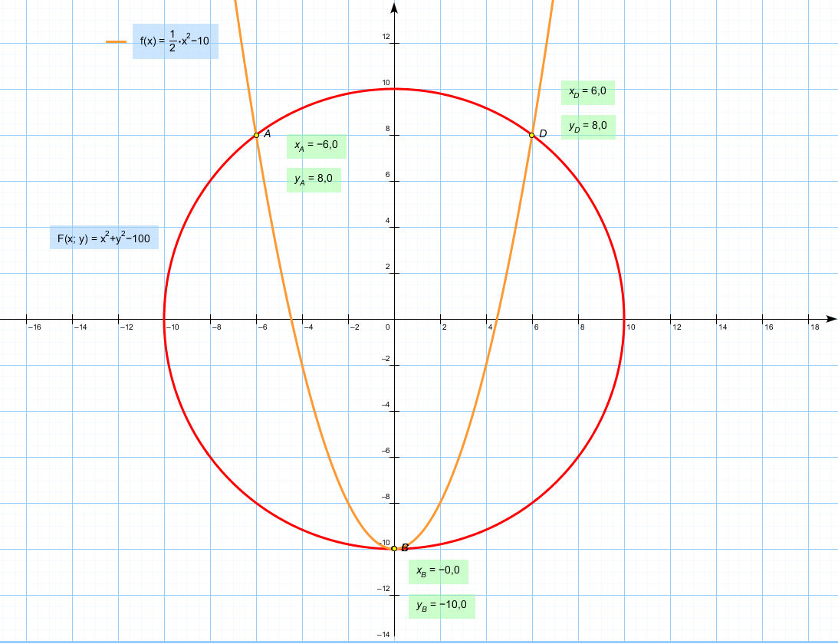Image resolution: width=838 pixels, height=644 pixels.
Task: Click the red circle's top at y=10
Action: pos(394,89)
